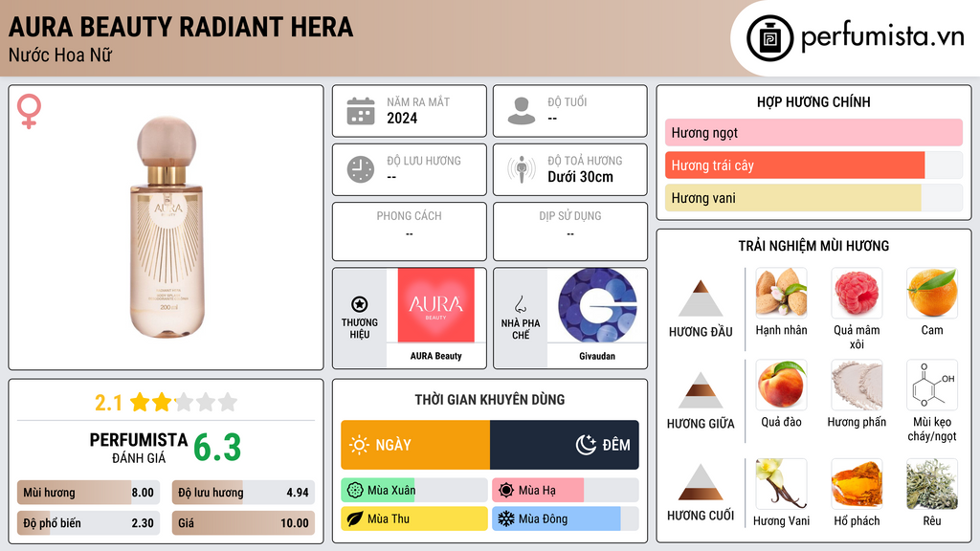
Task: Click the perfumista.vn bottle logo icon
Action: coord(769,38)
